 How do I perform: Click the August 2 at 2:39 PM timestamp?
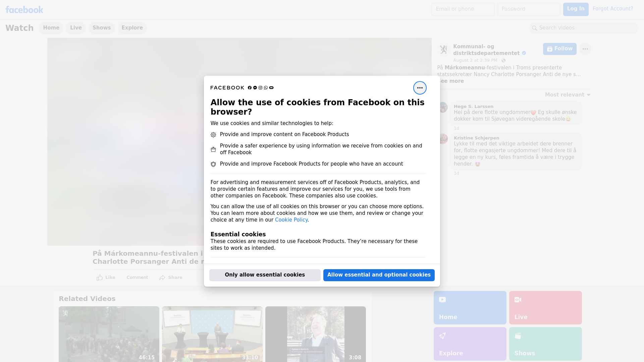475,60
